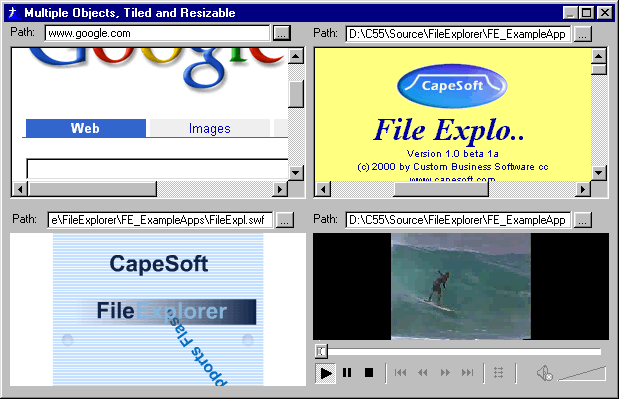Image resolution: width=619 pixels, height=399 pixels.
Task: Browse path for top-right FileExplorer panel
Action: (x=582, y=34)
